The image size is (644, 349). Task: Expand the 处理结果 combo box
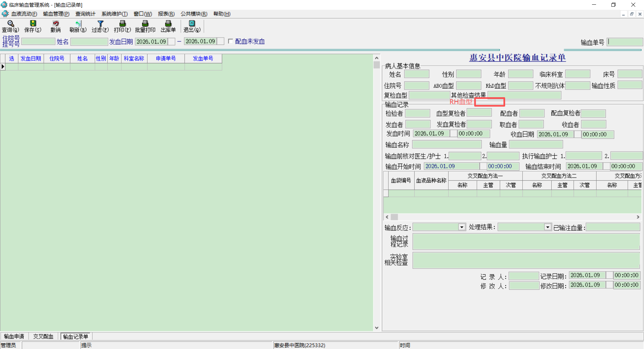[548, 227]
